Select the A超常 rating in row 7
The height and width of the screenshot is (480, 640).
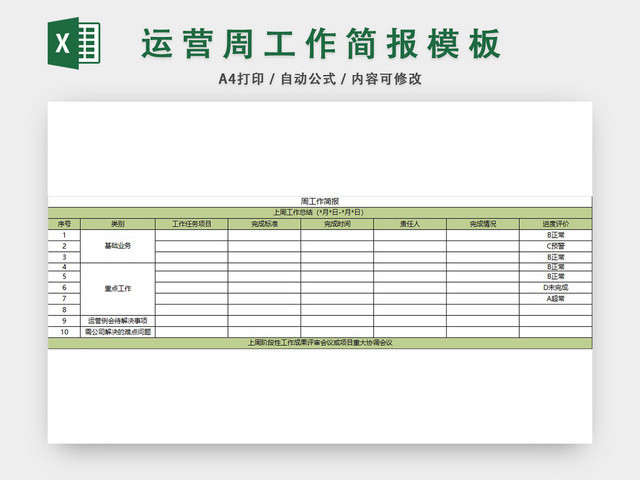pyautogui.click(x=556, y=298)
